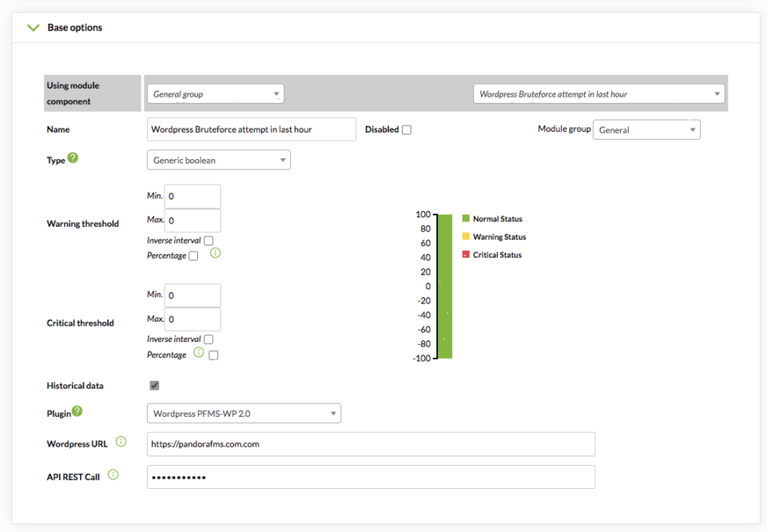Click the API REST Call password field

(372, 477)
